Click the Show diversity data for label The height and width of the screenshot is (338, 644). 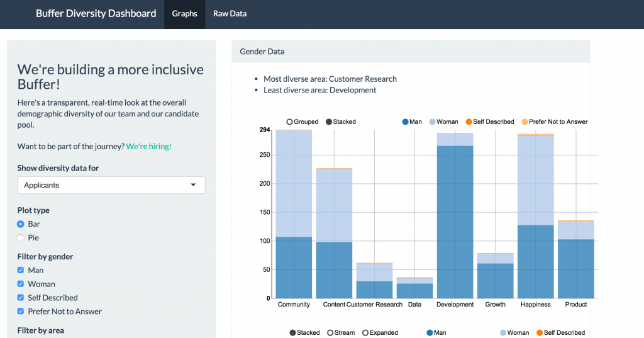(58, 168)
